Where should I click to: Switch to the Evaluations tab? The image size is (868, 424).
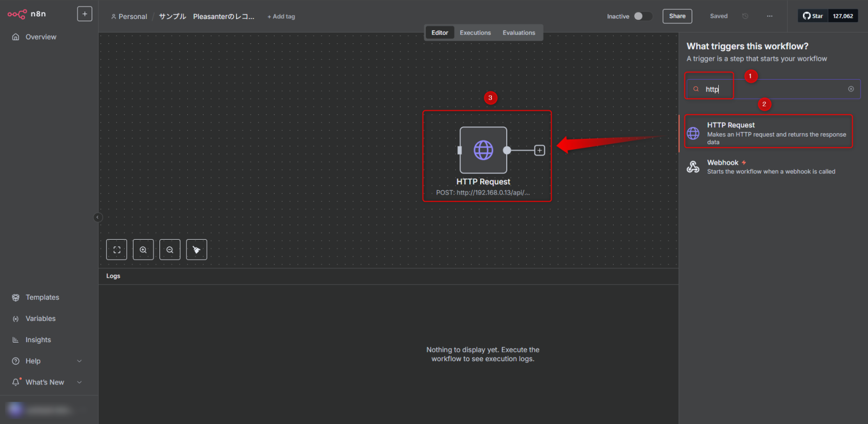pos(519,33)
